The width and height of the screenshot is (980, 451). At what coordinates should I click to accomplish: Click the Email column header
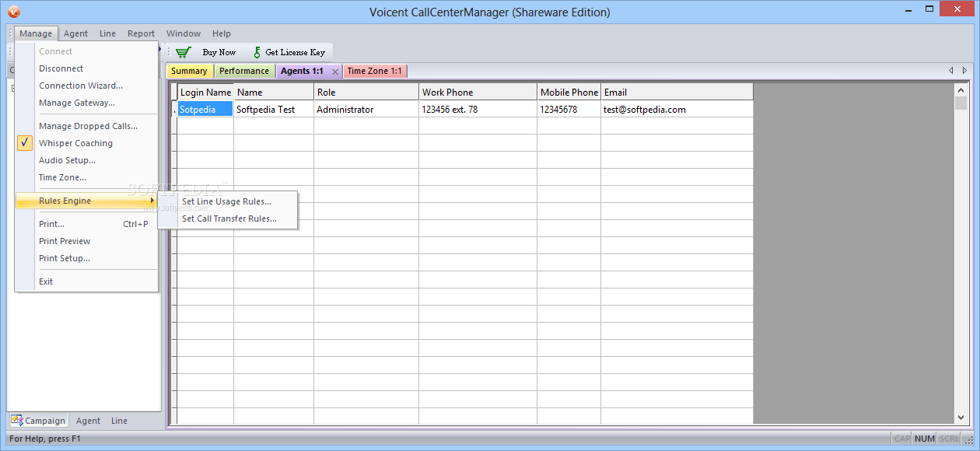click(677, 92)
